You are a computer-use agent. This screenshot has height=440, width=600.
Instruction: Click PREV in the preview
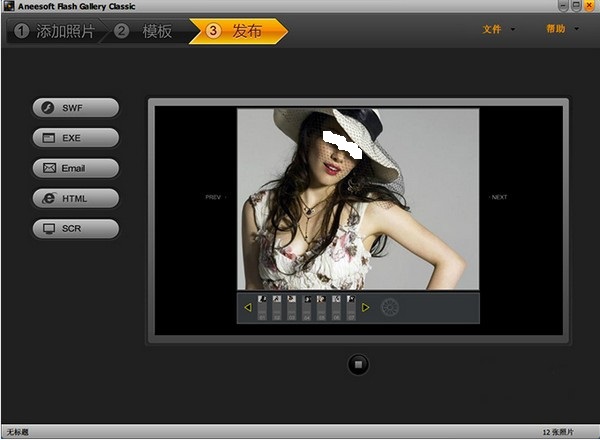coord(213,197)
